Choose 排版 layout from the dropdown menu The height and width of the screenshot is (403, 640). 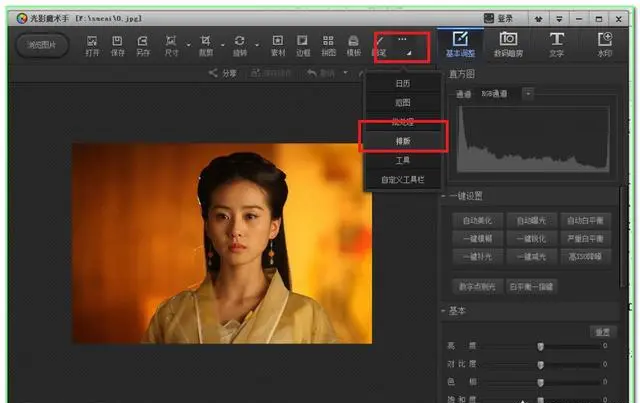tap(403, 141)
